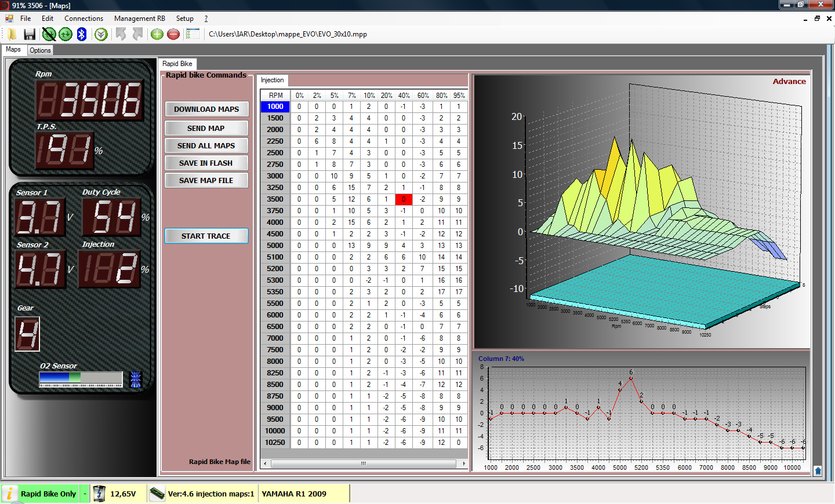This screenshot has height=504, width=835.
Task: Open the Connections menu
Action: [x=83, y=19]
